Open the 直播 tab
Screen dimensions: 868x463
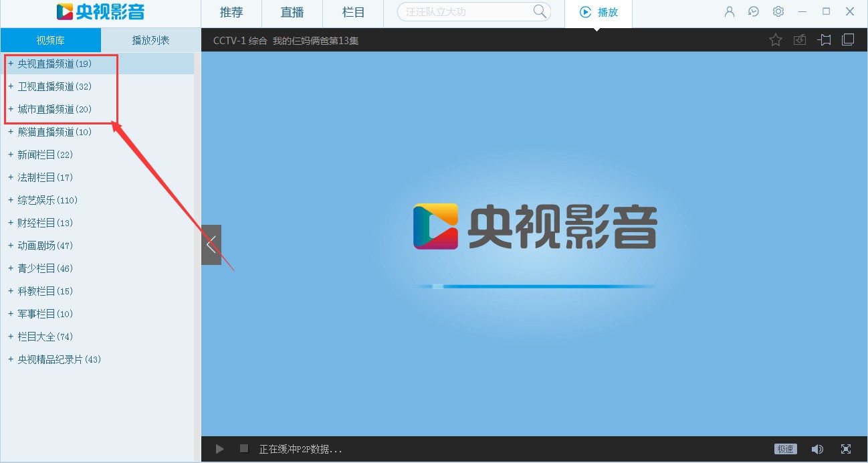[x=292, y=12]
